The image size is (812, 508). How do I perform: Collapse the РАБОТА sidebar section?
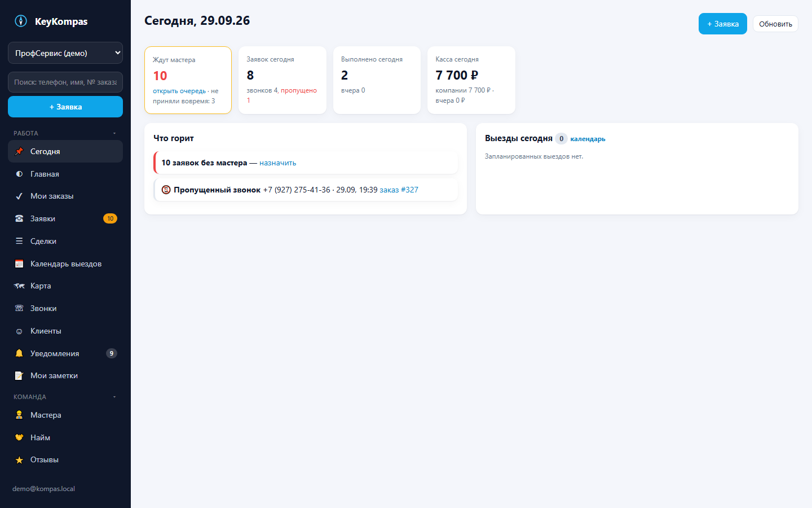point(65,133)
